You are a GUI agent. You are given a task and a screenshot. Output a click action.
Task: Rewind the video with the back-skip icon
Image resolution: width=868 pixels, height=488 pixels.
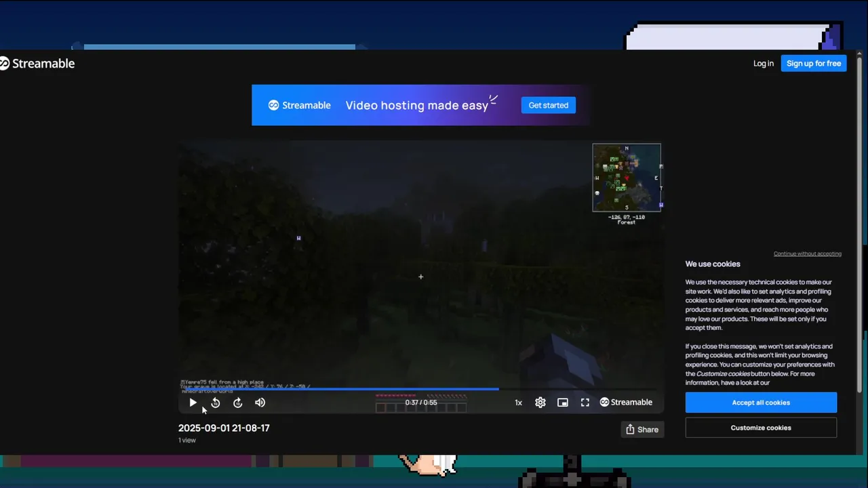[215, 403]
